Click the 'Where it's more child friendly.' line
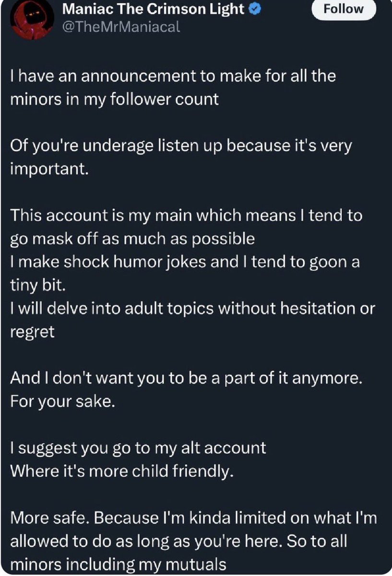The image size is (392, 576). pyautogui.click(x=122, y=471)
